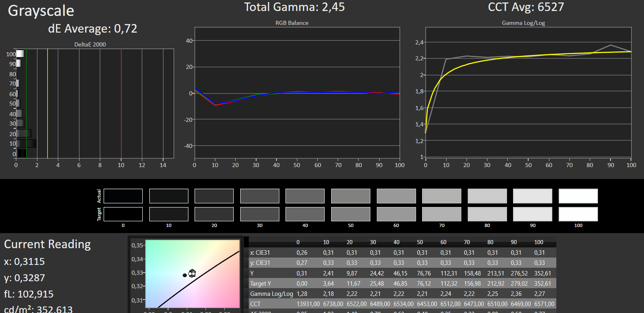The width and height of the screenshot is (644, 313).
Task: Click the CCT cell "13931,00"
Action: point(308,304)
